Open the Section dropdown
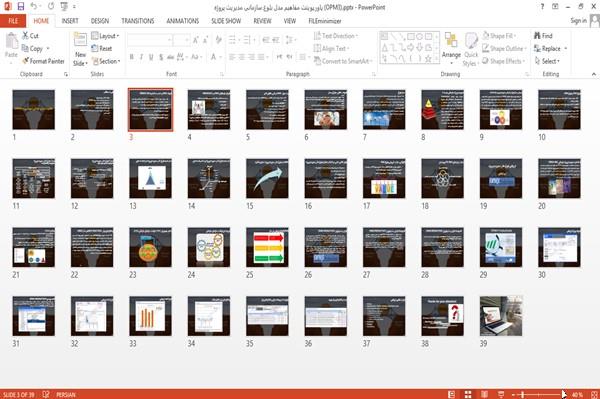Viewport: 600px width, 399px height. (x=106, y=61)
